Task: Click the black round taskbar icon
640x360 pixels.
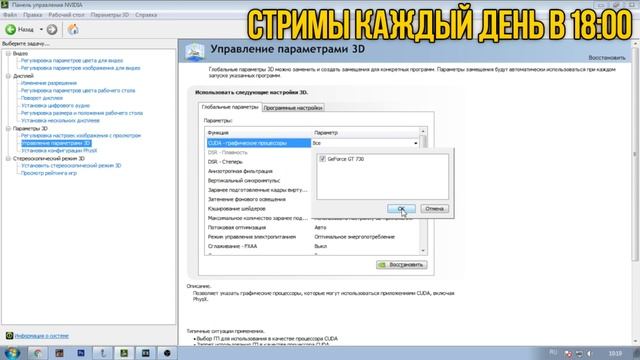Action: click(x=167, y=353)
